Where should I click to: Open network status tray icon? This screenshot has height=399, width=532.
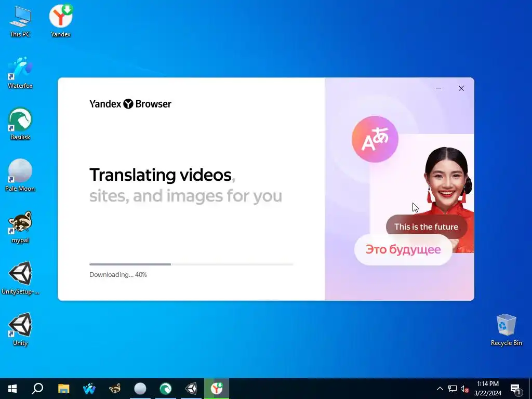point(453,389)
